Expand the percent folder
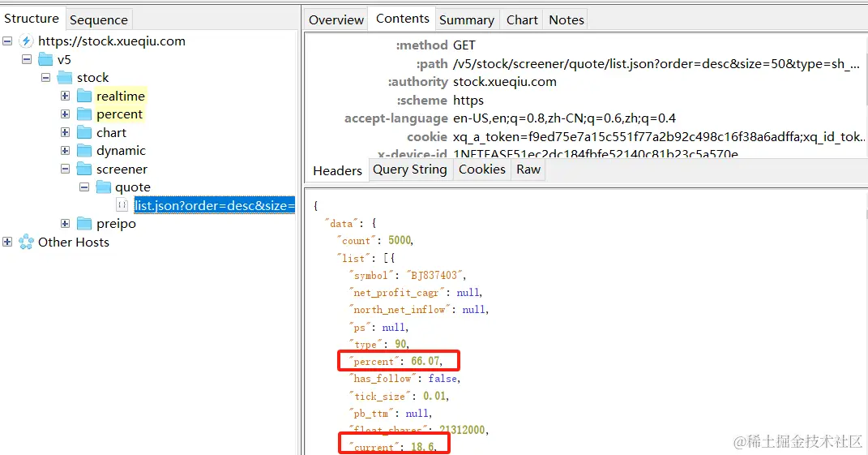 click(x=66, y=114)
